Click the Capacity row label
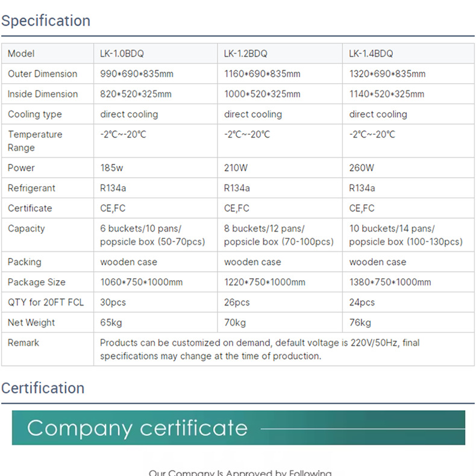The image size is (476, 476). pos(26,228)
